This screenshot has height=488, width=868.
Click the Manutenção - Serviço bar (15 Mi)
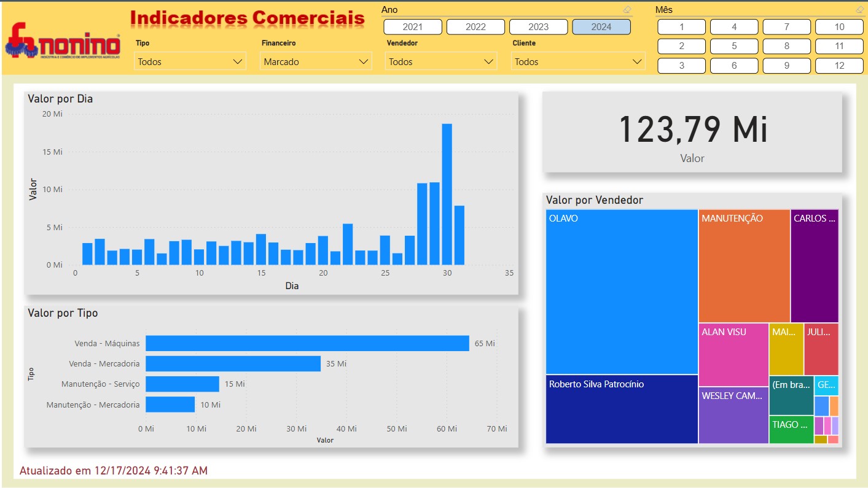pos(182,384)
